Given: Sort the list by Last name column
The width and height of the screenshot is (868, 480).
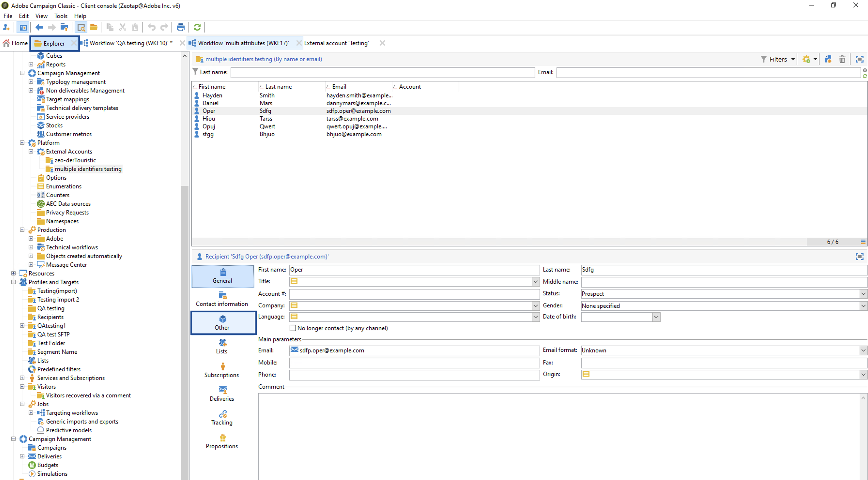Looking at the screenshot, I should 278,87.
